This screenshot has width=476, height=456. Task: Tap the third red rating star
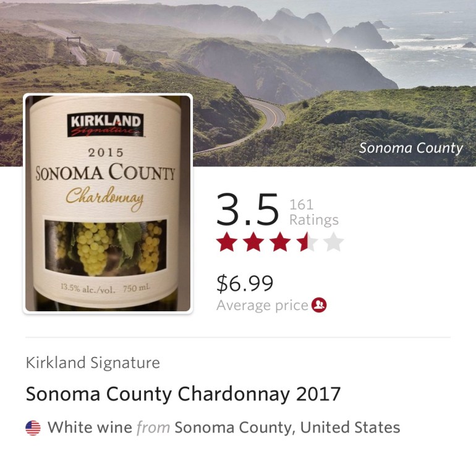coord(280,243)
